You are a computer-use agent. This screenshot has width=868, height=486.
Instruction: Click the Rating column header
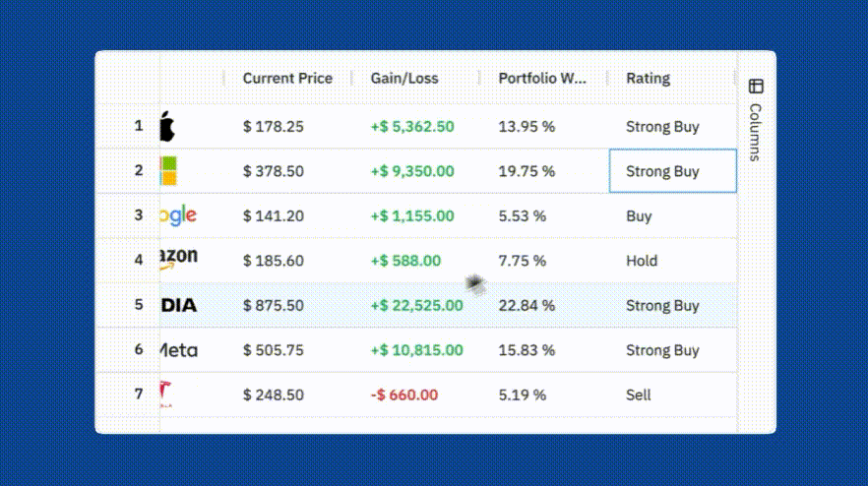[x=648, y=78]
